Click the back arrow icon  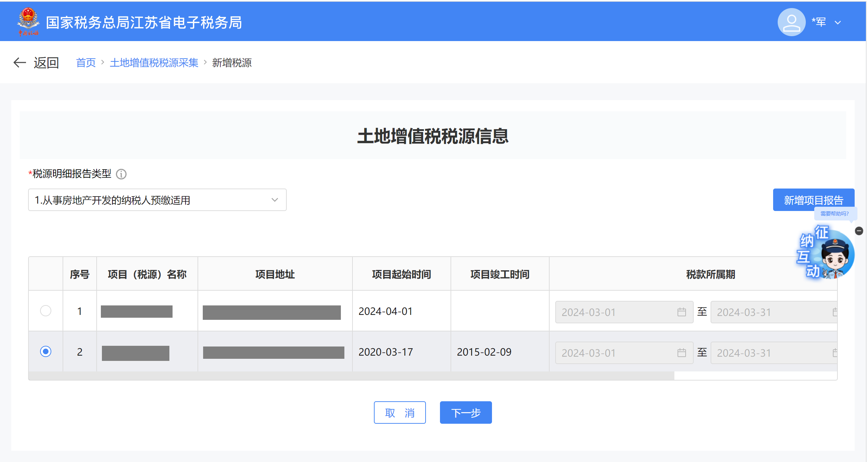pyautogui.click(x=20, y=62)
